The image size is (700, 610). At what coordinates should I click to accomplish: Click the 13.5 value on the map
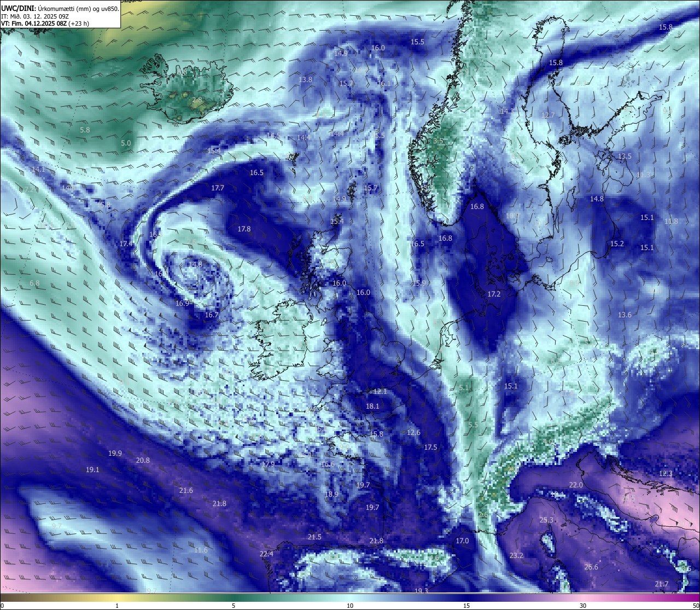click(x=625, y=156)
